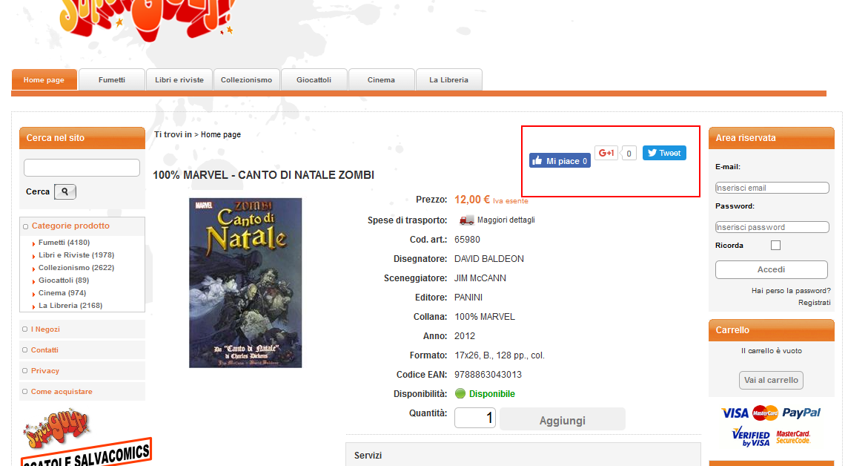Tweet this product on Twitter
This screenshot has width=868, height=466.
point(664,153)
